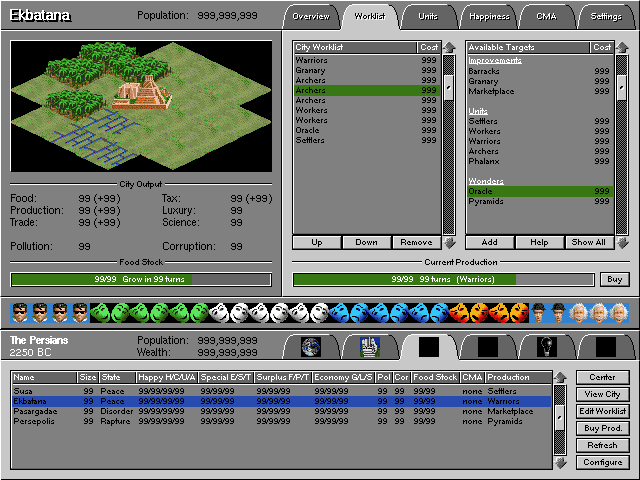The width and height of the screenshot is (640, 480).
Task: Select Barracks in Available Targets
Action: click(x=539, y=71)
